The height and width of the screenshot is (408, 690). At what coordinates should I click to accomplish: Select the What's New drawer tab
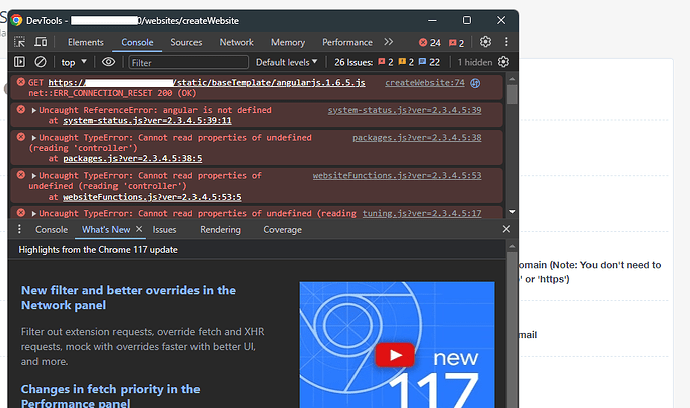coord(106,230)
